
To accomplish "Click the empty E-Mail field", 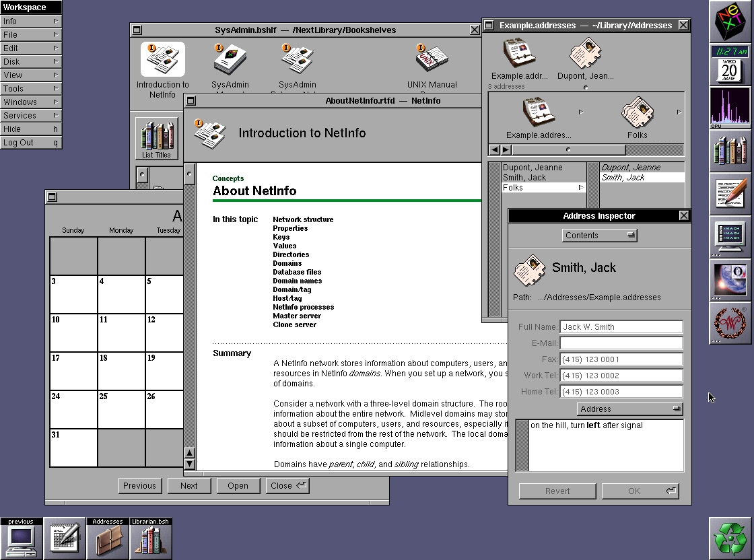I will pyautogui.click(x=621, y=343).
